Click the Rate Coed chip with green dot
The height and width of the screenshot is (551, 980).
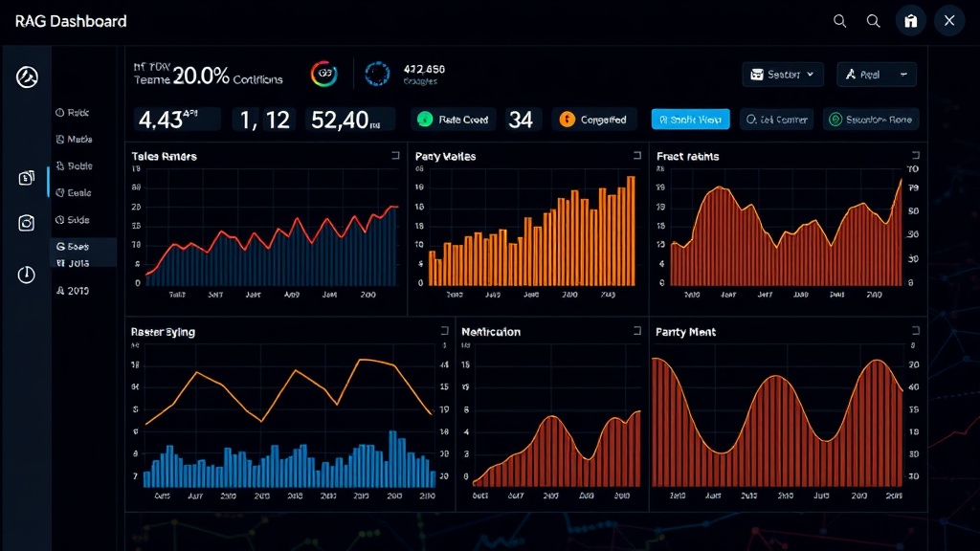pos(453,120)
